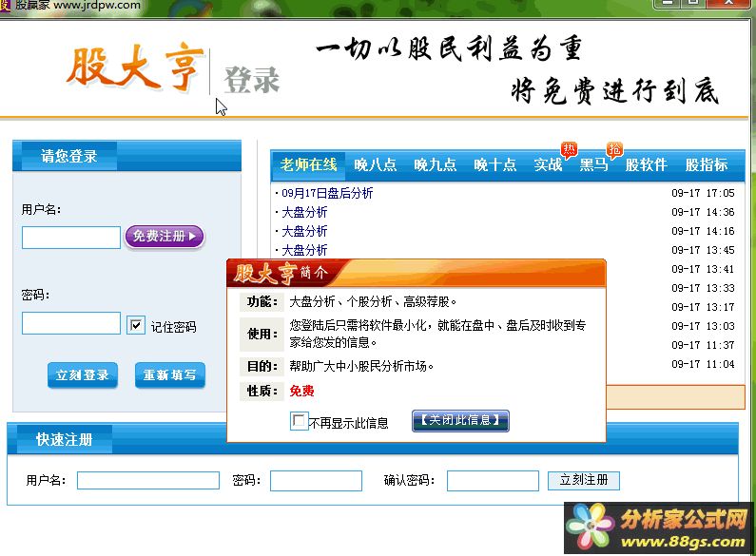
Task: Close the intro popup via 关闭此信息
Action: (460, 421)
